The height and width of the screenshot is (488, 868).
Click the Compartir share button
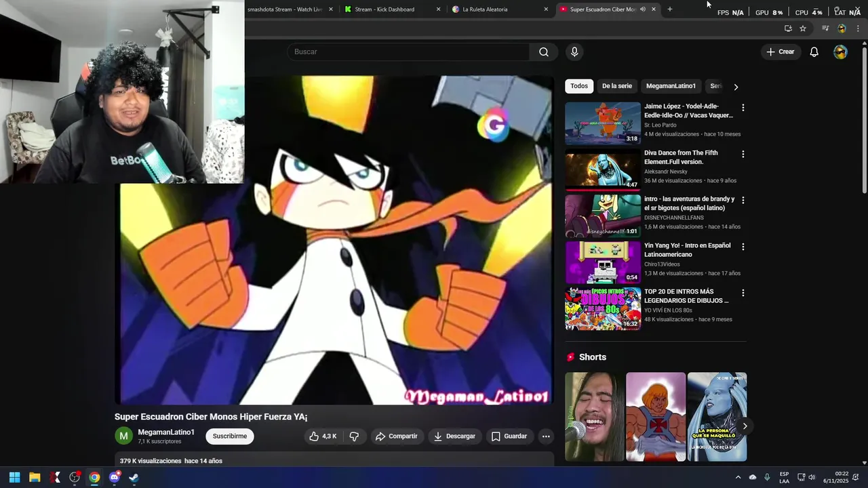396,436
